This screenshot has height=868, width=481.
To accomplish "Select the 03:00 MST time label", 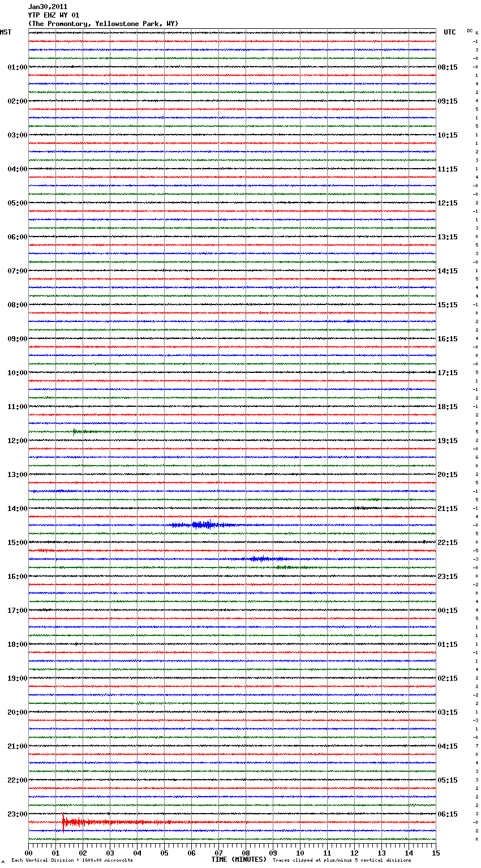I will pyautogui.click(x=17, y=135).
